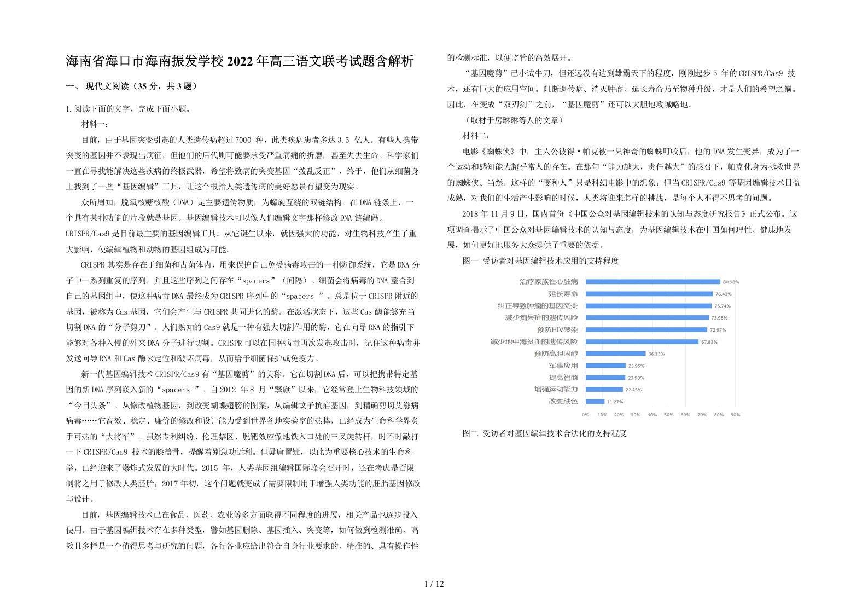This screenshot has height=614, width=868.
Task: Click the paragraph starting CRISPR其实是存在于细菌和古菌体内
Action: click(x=243, y=311)
